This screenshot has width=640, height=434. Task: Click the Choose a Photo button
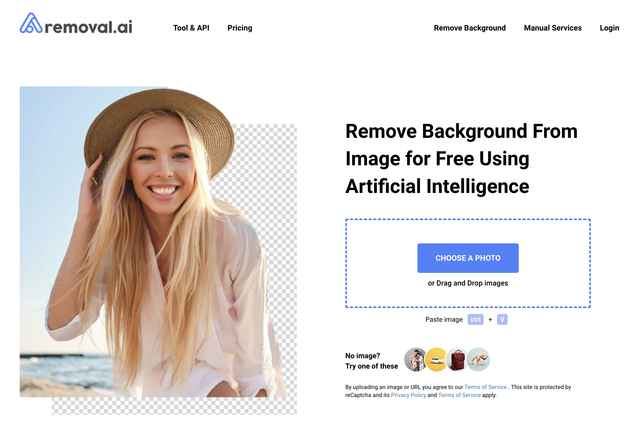(468, 258)
